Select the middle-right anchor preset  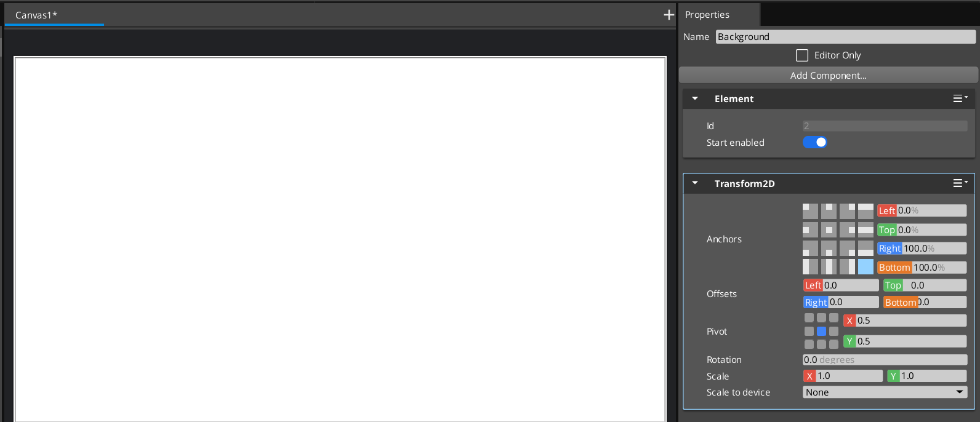pyautogui.click(x=847, y=230)
